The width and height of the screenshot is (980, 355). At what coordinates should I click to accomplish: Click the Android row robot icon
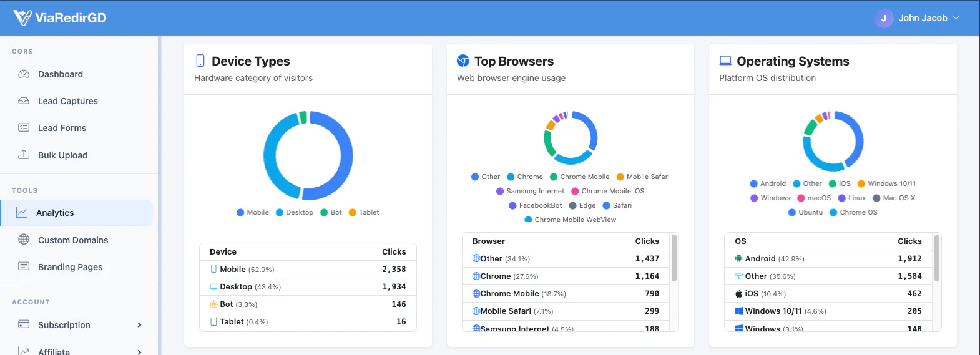(739, 258)
